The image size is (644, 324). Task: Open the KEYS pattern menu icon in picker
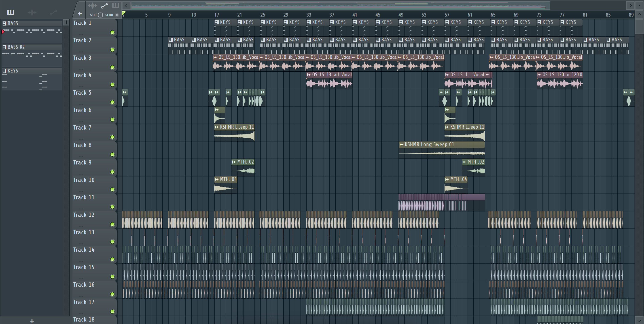[4, 71]
